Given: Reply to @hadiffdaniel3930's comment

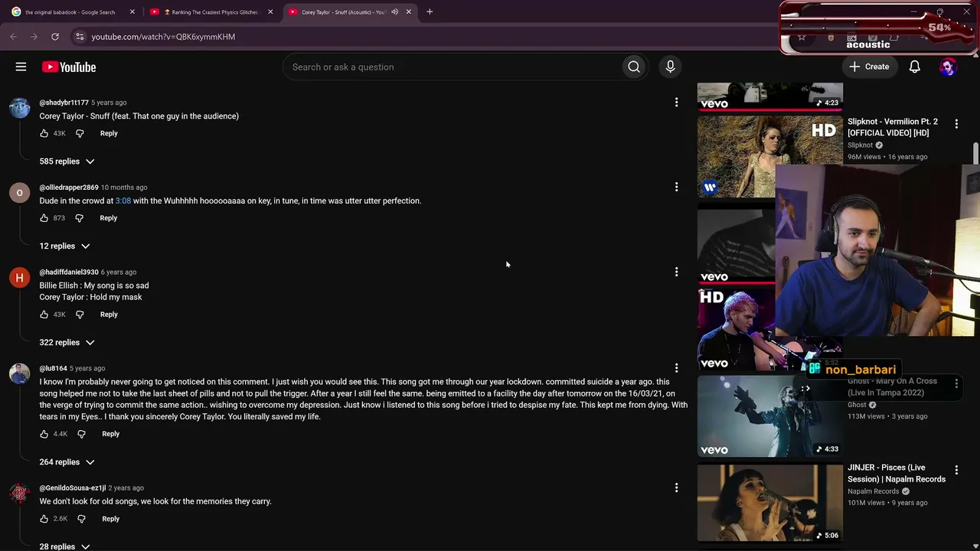Looking at the screenshot, I should 109,315.
